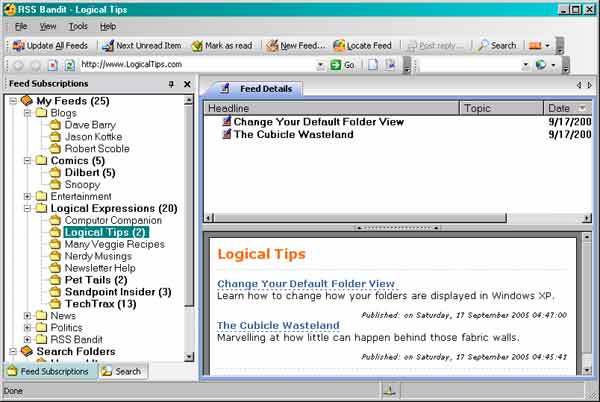The image size is (600, 402).
Task: Select the Computor Companion feed
Action: [x=113, y=220]
